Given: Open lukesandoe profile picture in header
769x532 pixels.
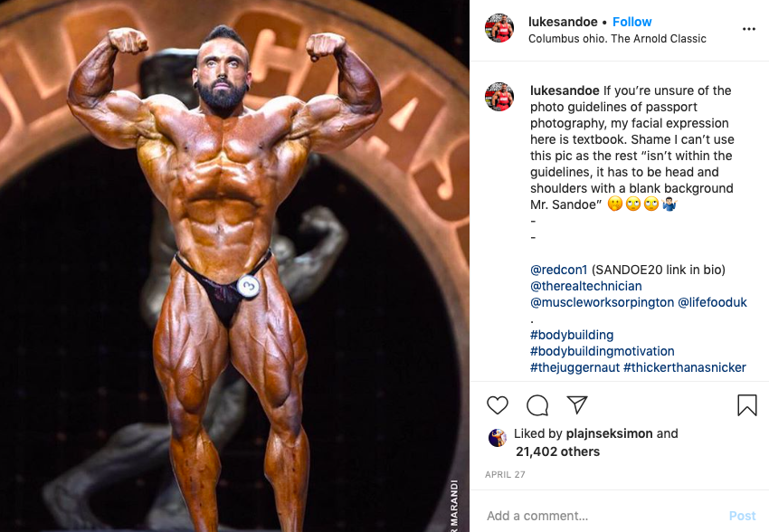Looking at the screenshot, I should (x=499, y=28).
